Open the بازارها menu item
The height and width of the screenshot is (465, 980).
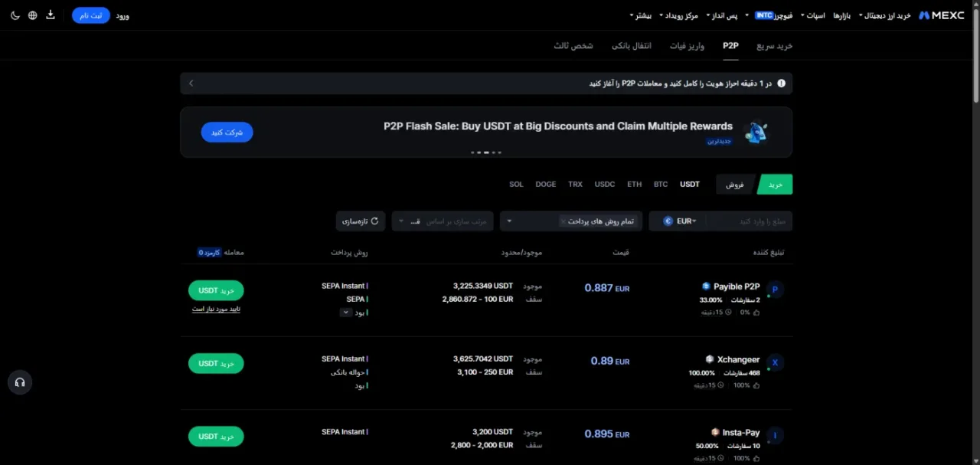[842, 15]
